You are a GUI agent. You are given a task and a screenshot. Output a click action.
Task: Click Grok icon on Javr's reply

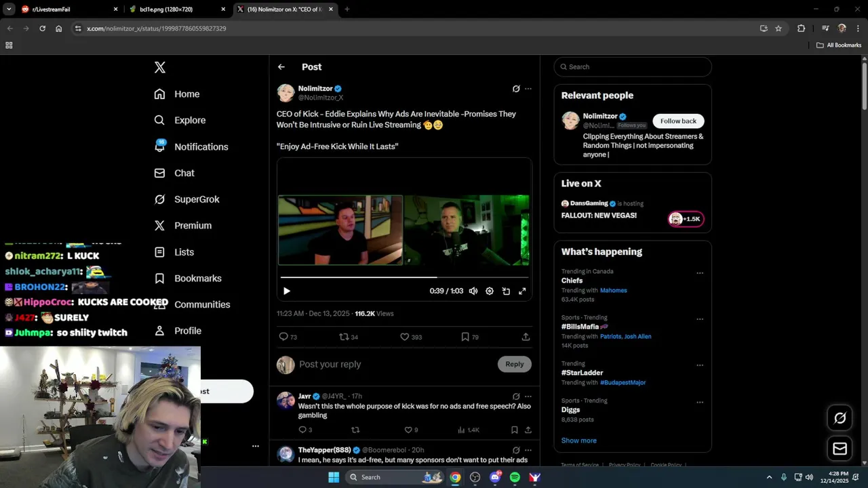[x=516, y=396]
